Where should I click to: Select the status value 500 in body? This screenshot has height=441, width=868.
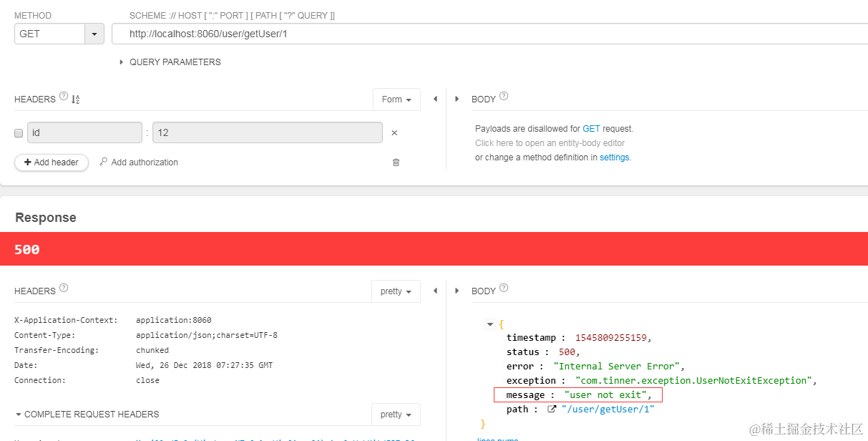[x=567, y=352]
